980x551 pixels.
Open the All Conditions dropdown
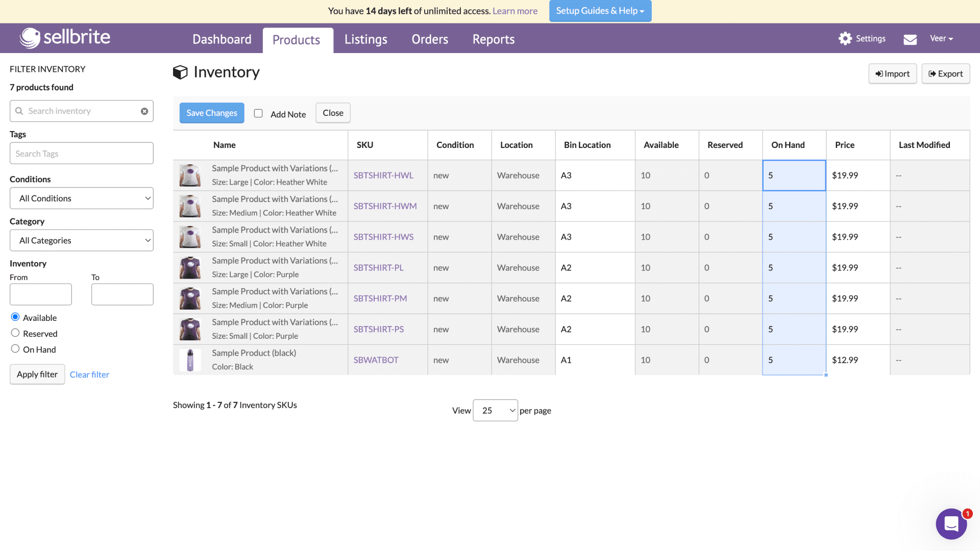pos(82,198)
